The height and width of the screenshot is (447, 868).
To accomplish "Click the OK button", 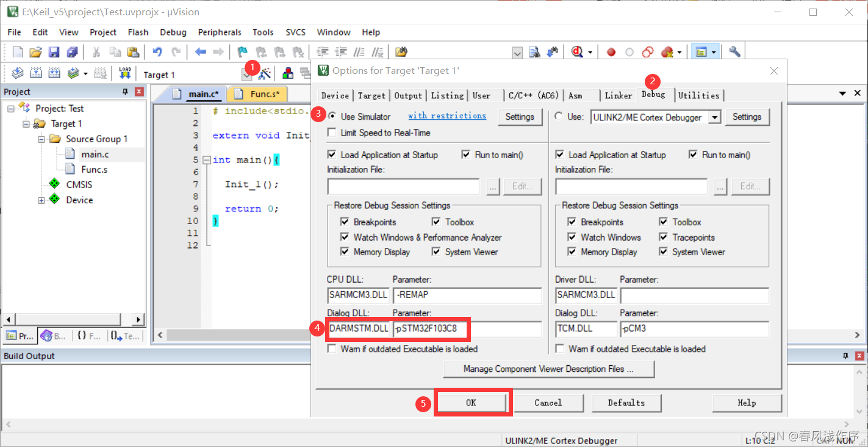I will coord(471,403).
